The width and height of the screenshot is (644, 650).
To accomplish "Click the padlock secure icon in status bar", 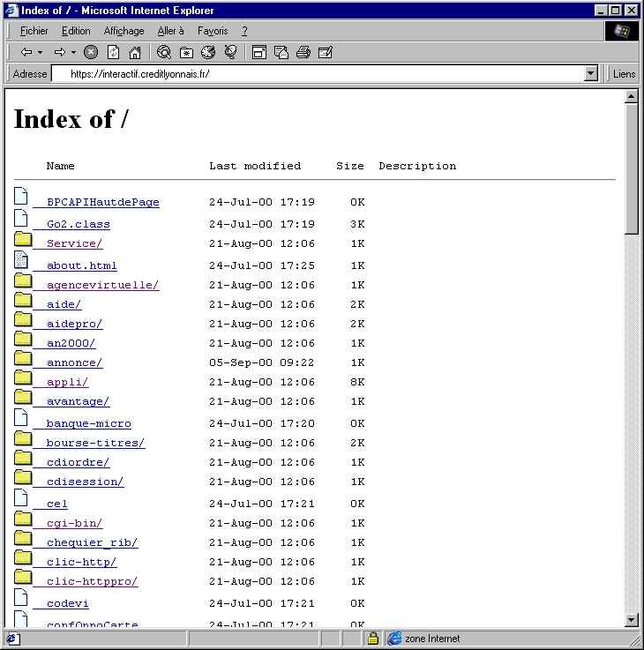I will pyautogui.click(x=372, y=639).
